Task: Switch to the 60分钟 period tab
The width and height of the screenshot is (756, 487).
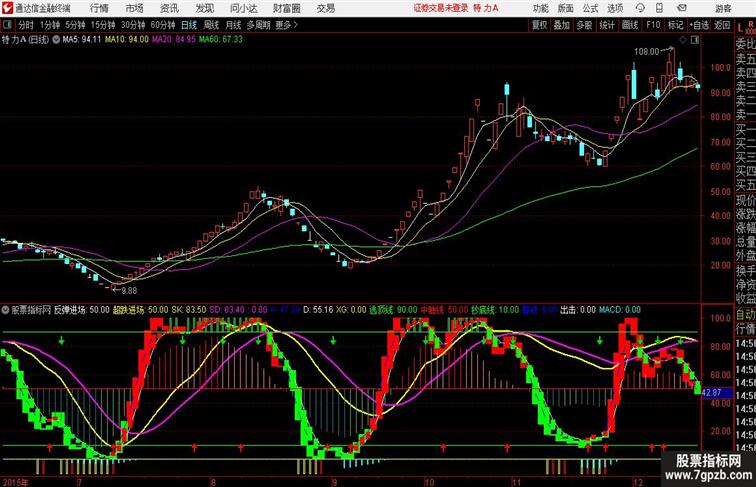Action: click(163, 25)
